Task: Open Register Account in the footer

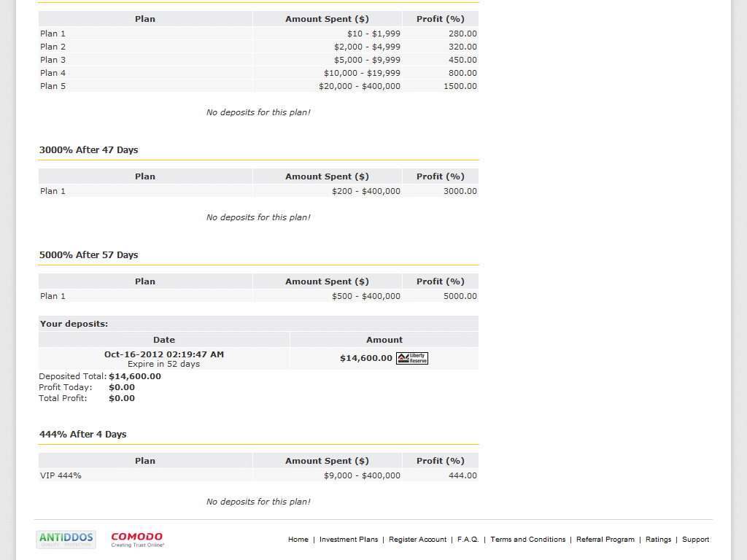Action: click(x=417, y=540)
